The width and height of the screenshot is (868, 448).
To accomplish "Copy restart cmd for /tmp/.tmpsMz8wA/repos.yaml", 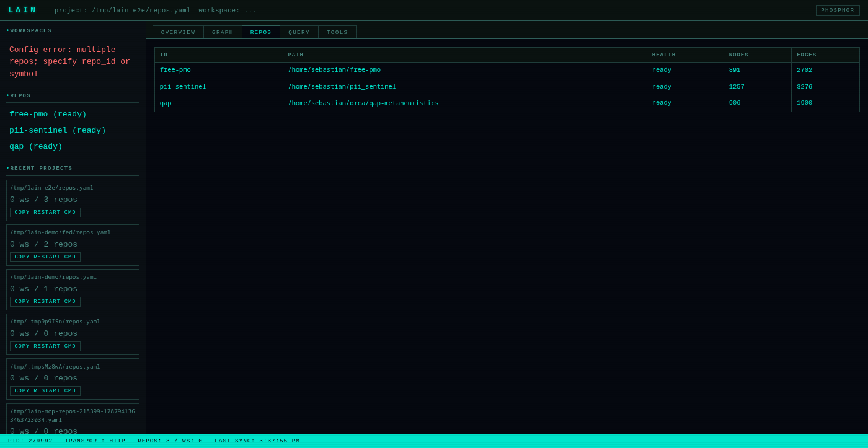I will coord(45,391).
